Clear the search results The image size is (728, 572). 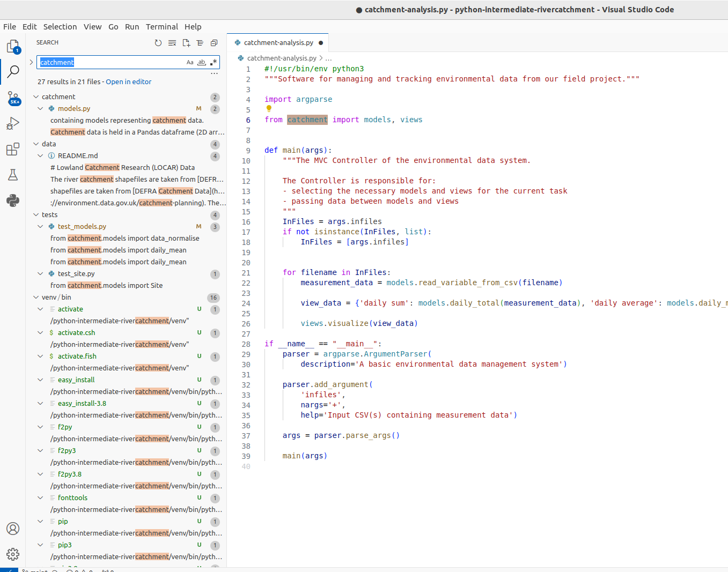172,43
